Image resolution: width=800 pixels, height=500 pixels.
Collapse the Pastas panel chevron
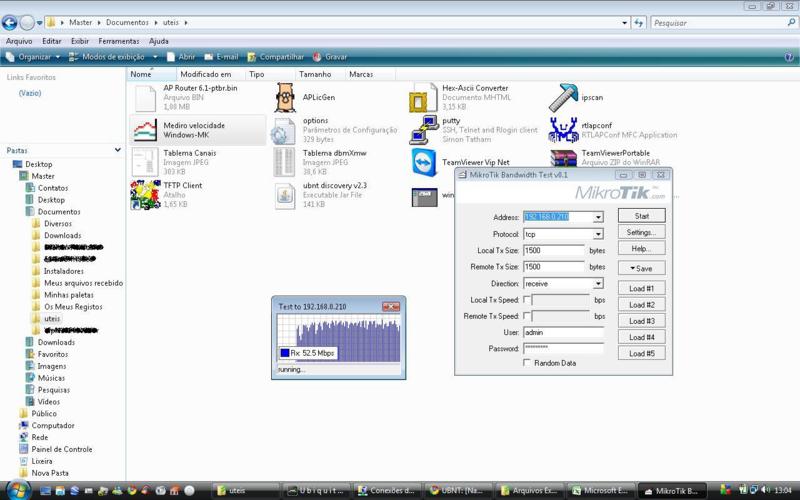pyautogui.click(x=118, y=150)
